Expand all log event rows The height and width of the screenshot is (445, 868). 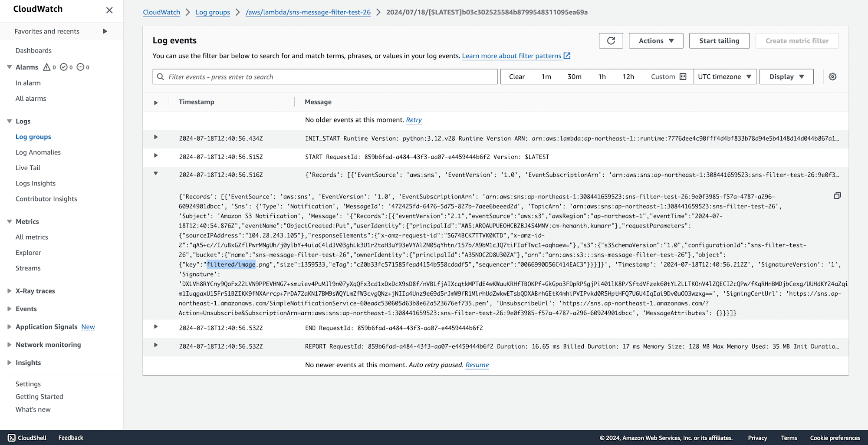tap(156, 102)
